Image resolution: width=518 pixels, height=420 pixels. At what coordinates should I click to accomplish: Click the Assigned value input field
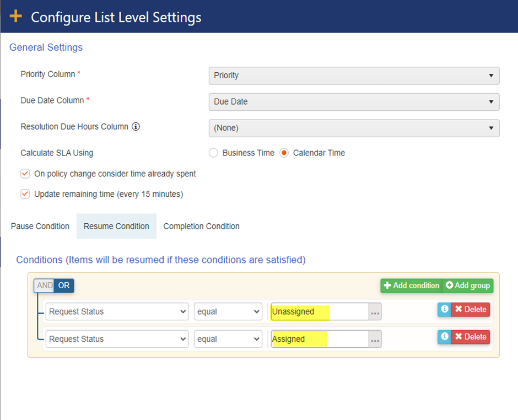point(319,340)
